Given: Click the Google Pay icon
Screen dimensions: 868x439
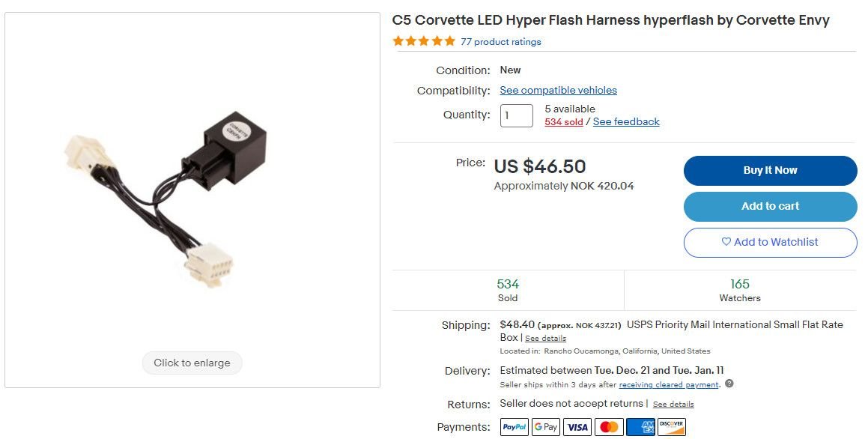Looking at the screenshot, I should (546, 427).
